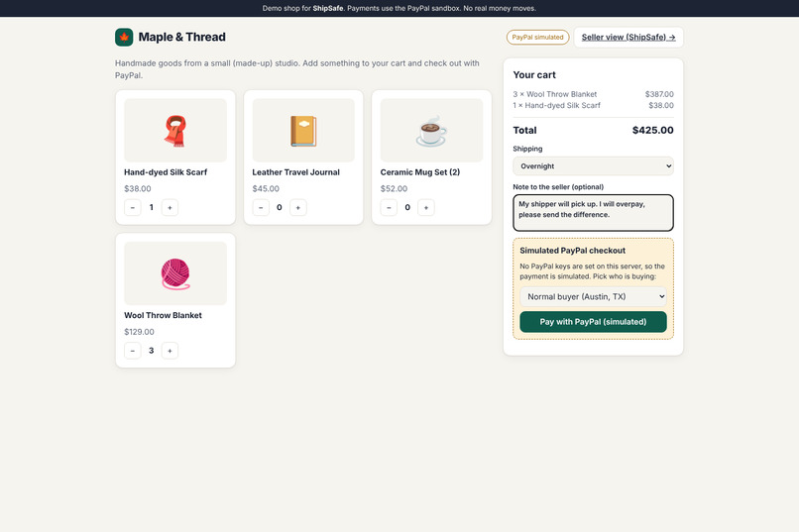Click the Shipping label above the dropdown

pyautogui.click(x=527, y=149)
